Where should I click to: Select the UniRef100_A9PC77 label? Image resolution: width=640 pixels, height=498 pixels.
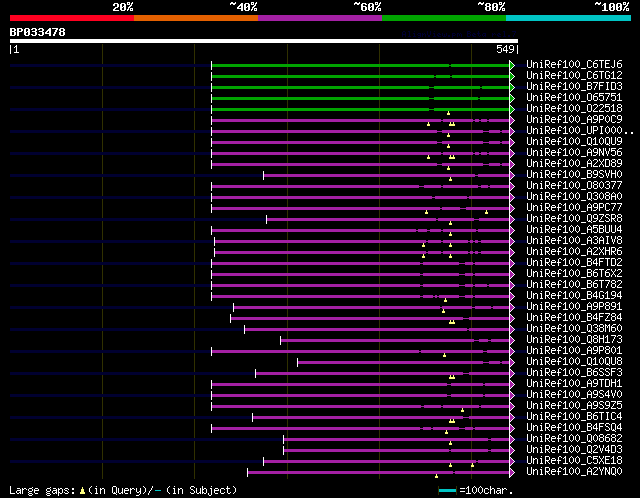pyautogui.click(x=574, y=207)
